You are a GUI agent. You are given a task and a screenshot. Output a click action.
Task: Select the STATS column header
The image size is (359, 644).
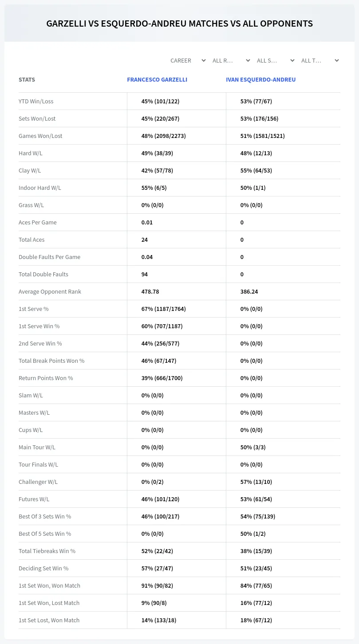pyautogui.click(x=27, y=80)
